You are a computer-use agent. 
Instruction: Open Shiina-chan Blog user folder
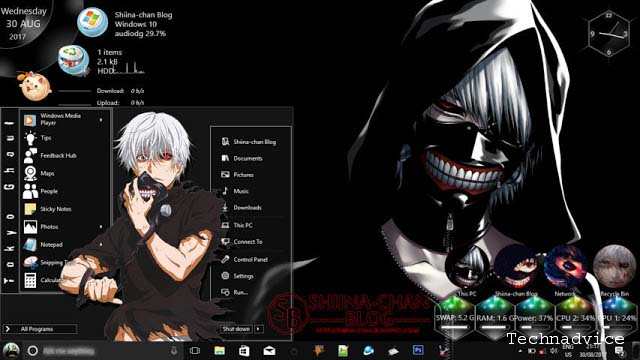tap(249, 142)
